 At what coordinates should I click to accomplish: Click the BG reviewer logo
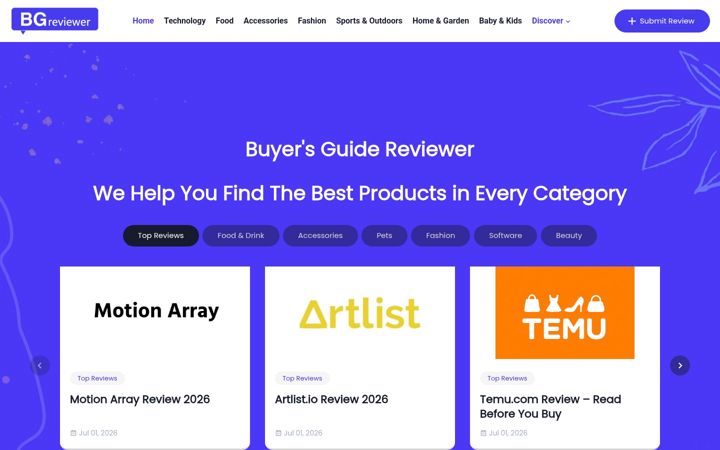pos(55,20)
